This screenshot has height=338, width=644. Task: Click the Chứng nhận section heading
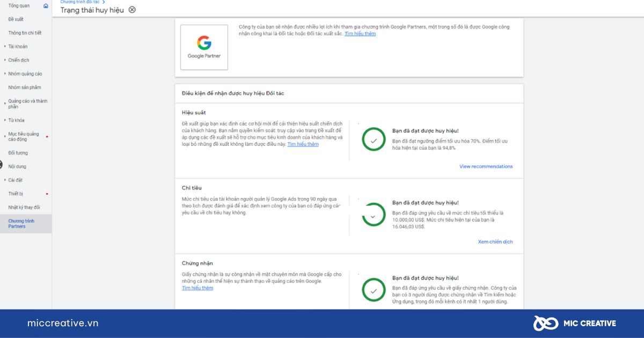(197, 263)
